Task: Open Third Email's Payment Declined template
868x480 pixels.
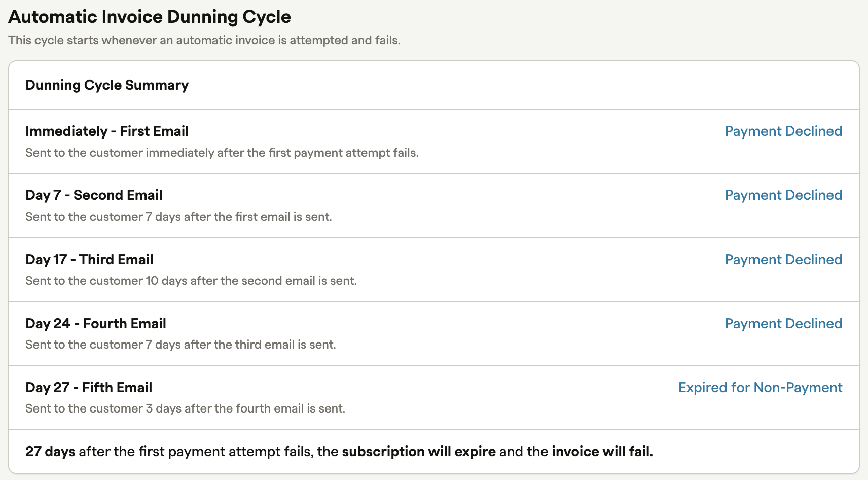Action: (783, 260)
